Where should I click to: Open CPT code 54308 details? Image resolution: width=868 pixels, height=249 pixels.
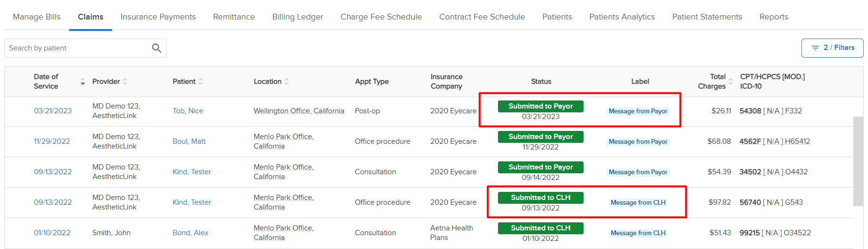(750, 111)
